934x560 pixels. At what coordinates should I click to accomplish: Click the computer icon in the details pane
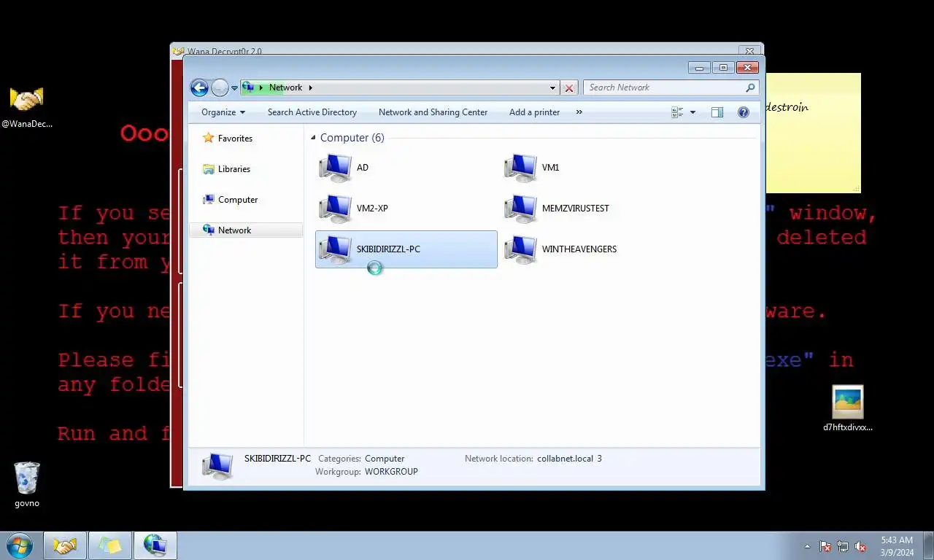click(217, 466)
